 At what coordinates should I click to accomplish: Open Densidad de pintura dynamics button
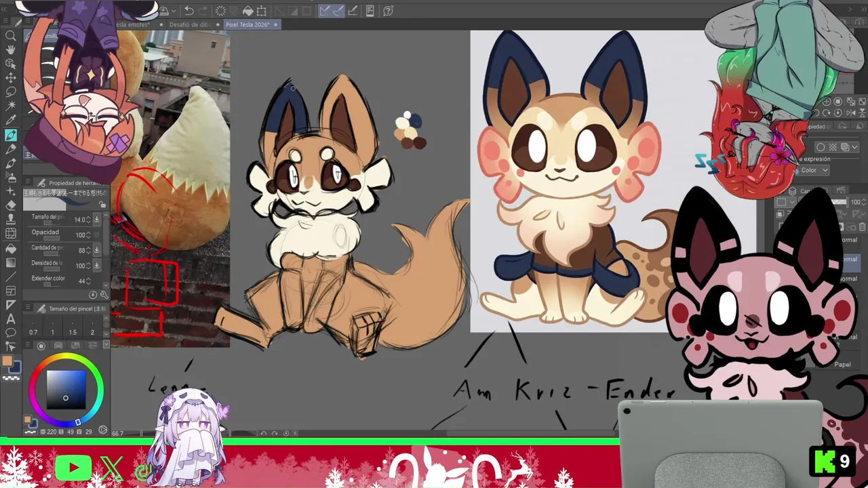coord(96,266)
